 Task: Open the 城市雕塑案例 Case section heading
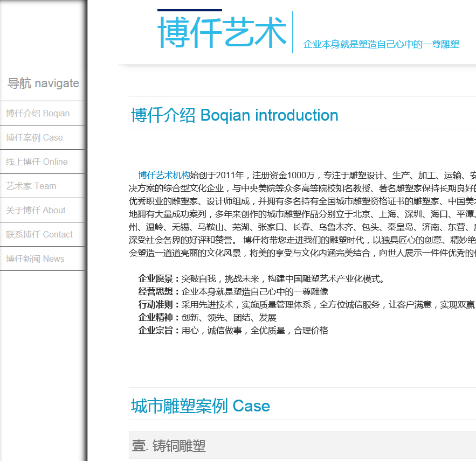click(x=199, y=406)
